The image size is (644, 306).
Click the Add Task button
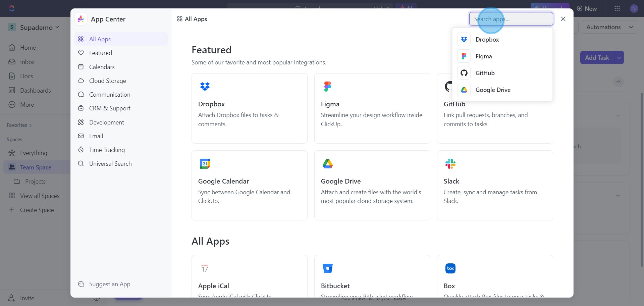pyautogui.click(x=597, y=58)
